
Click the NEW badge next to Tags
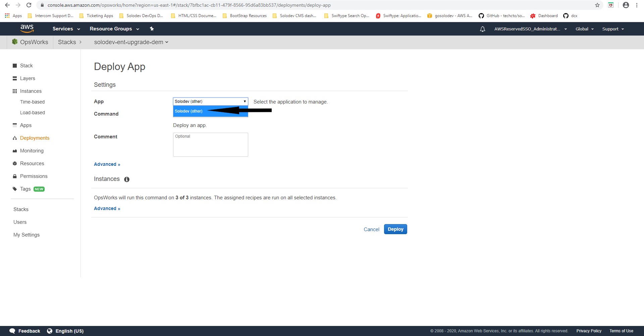(39, 189)
